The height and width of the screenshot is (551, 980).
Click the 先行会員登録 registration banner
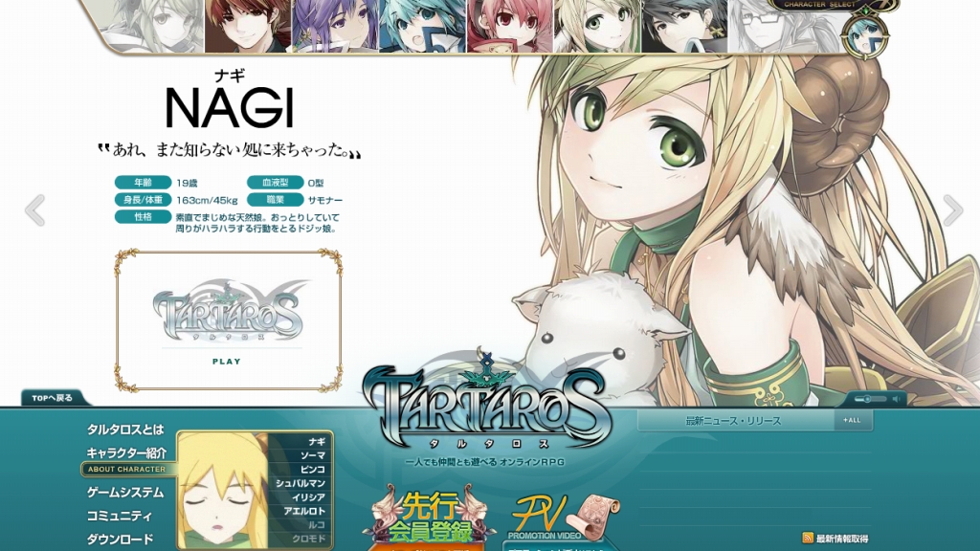pos(430,518)
